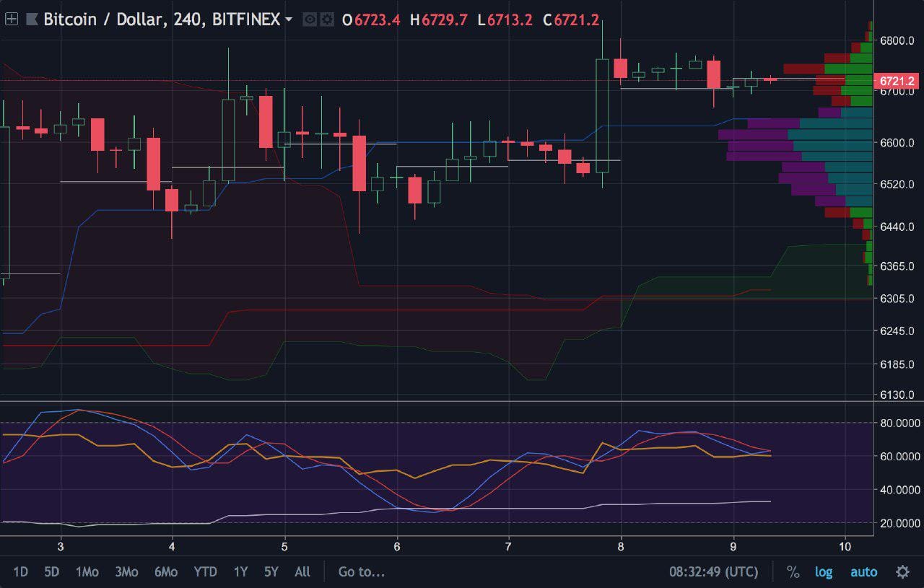
Task: Click the 6305.0 price axis label
Action: [x=897, y=299]
